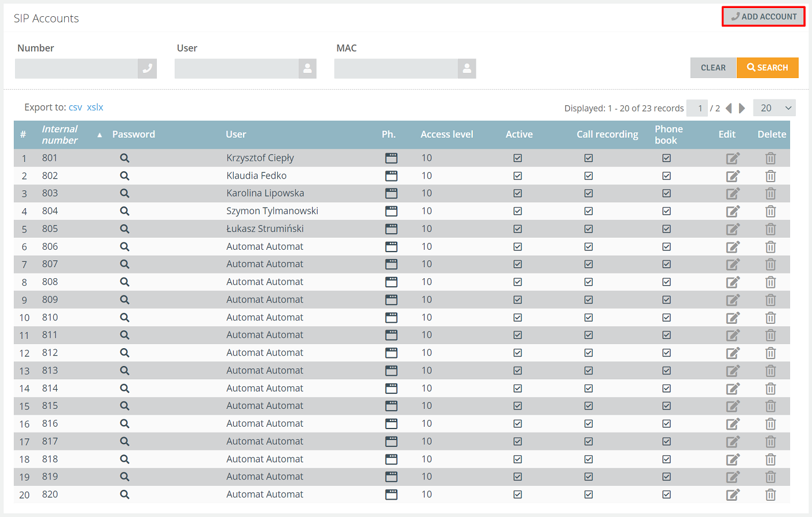Toggle Active checkbox for 801
Screen dimensions: 812x517
pyautogui.click(x=517, y=158)
